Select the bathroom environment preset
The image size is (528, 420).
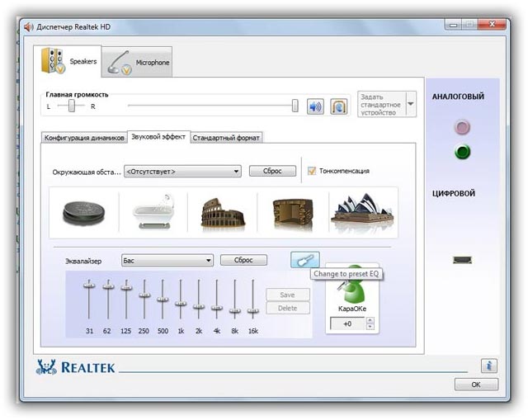point(153,211)
